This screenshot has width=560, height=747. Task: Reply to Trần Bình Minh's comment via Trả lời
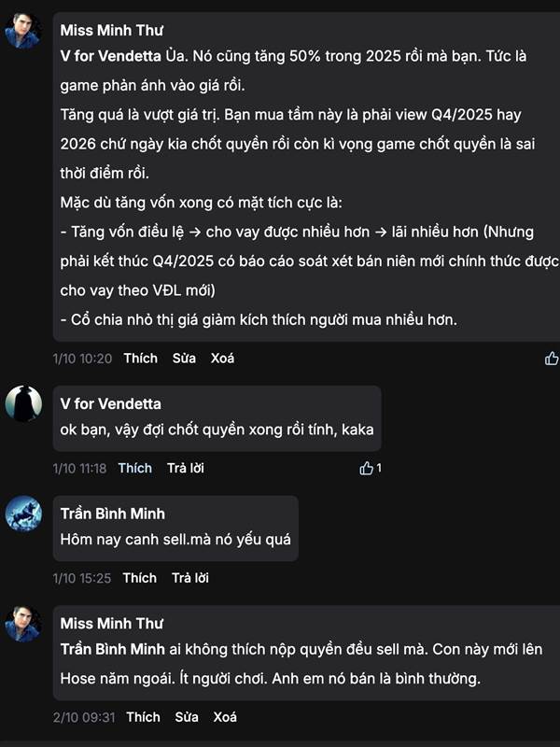tap(189, 578)
